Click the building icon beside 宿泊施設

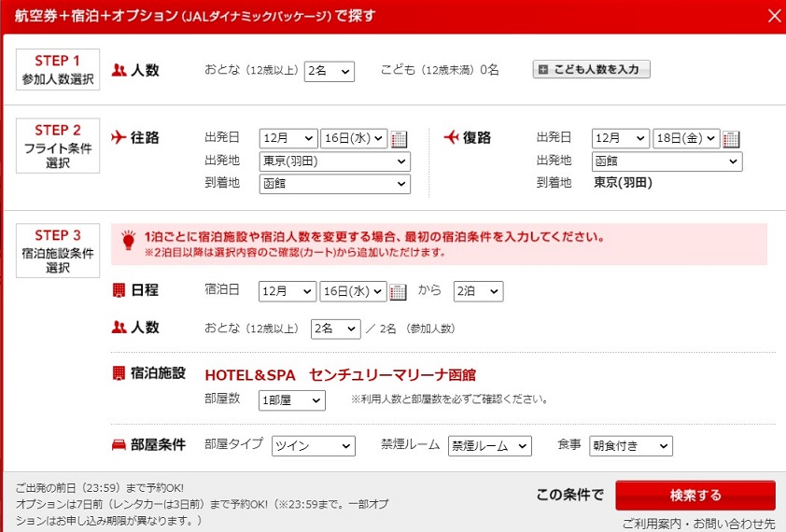tap(119, 372)
